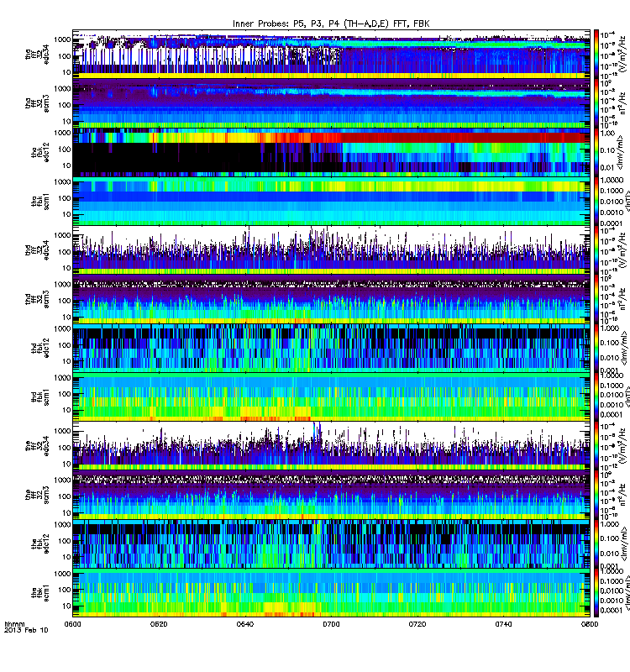Viewport: 630px width, 672px height.
Task: Click the 'tha fff 32 edc34' panel label
Action: (37, 55)
